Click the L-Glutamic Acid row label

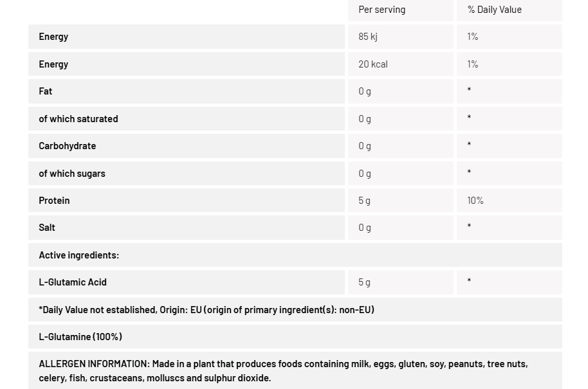click(x=73, y=282)
